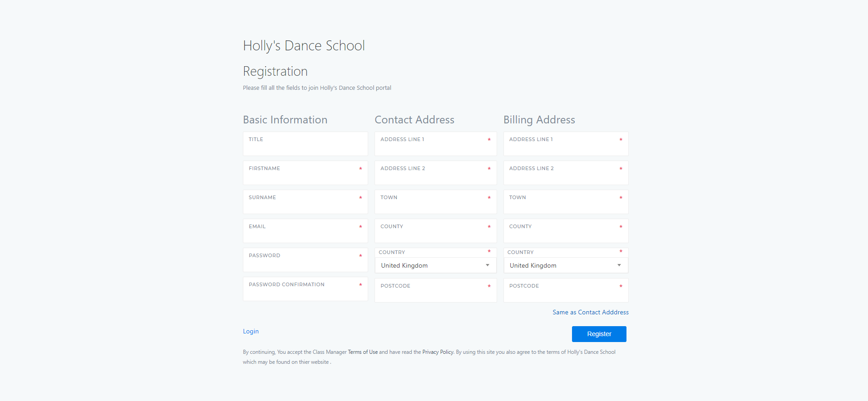The width and height of the screenshot is (868, 401).
Task: Open the Contact Address Country dropdown
Action: pyautogui.click(x=436, y=265)
